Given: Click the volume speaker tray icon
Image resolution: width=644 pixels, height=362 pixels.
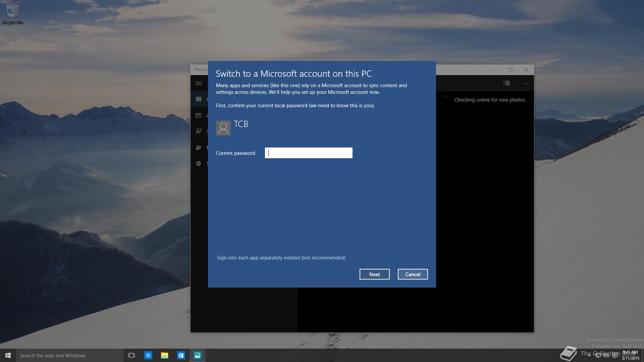Looking at the screenshot, I should coord(606,355).
